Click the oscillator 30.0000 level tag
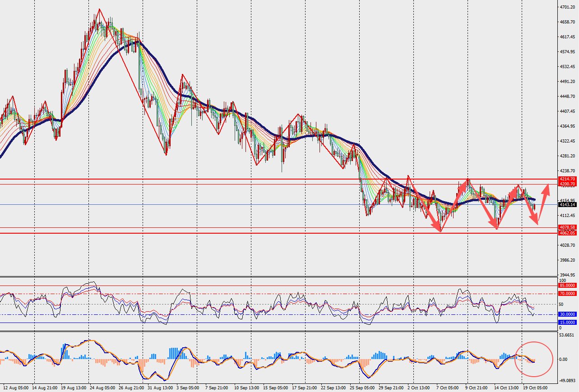The width and height of the screenshot is (579, 392). [x=567, y=314]
